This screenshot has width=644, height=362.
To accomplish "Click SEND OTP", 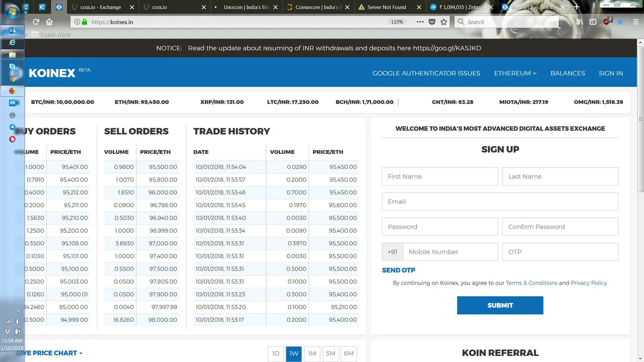I will click(x=398, y=270).
